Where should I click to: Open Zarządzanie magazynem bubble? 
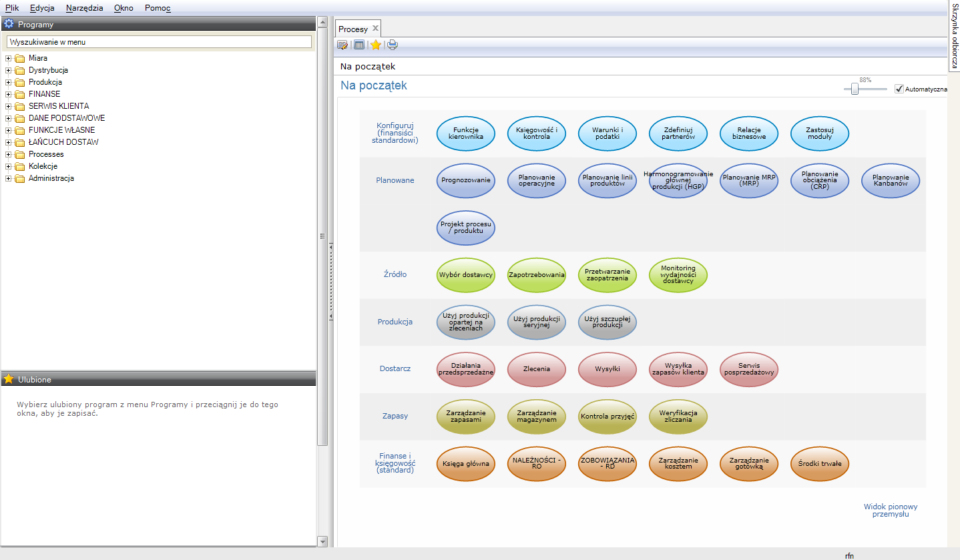coord(537,416)
